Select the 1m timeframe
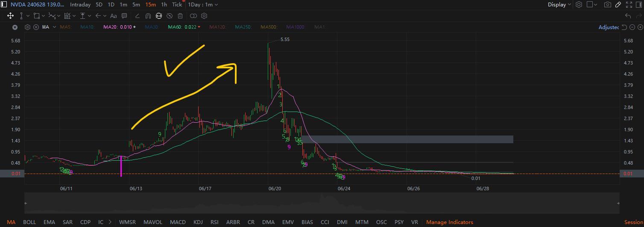This screenshot has height=227, width=644. (123, 5)
